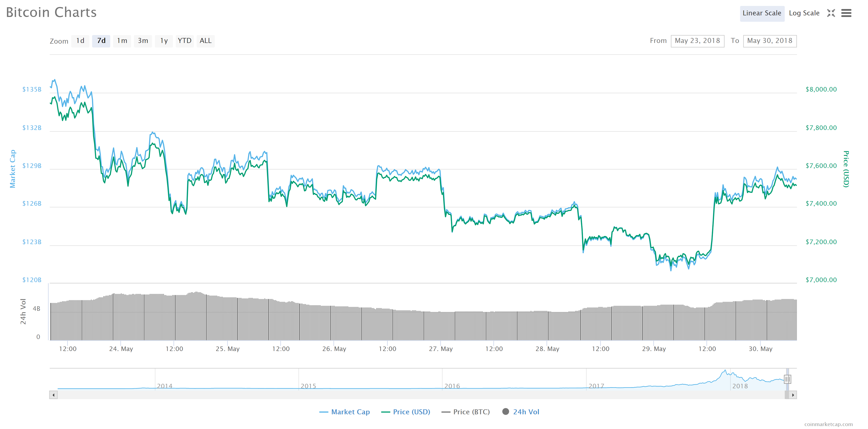Viewport: 868px width, 429px height.
Task: Click navigator scroll left arrow
Action: point(53,395)
